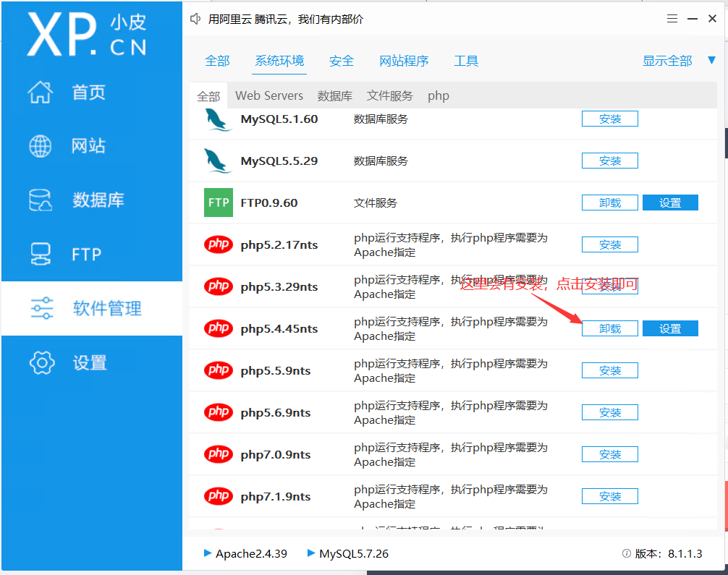Click the 版本: 8.1.1.3 text
This screenshot has height=575, width=728.
[669, 553]
